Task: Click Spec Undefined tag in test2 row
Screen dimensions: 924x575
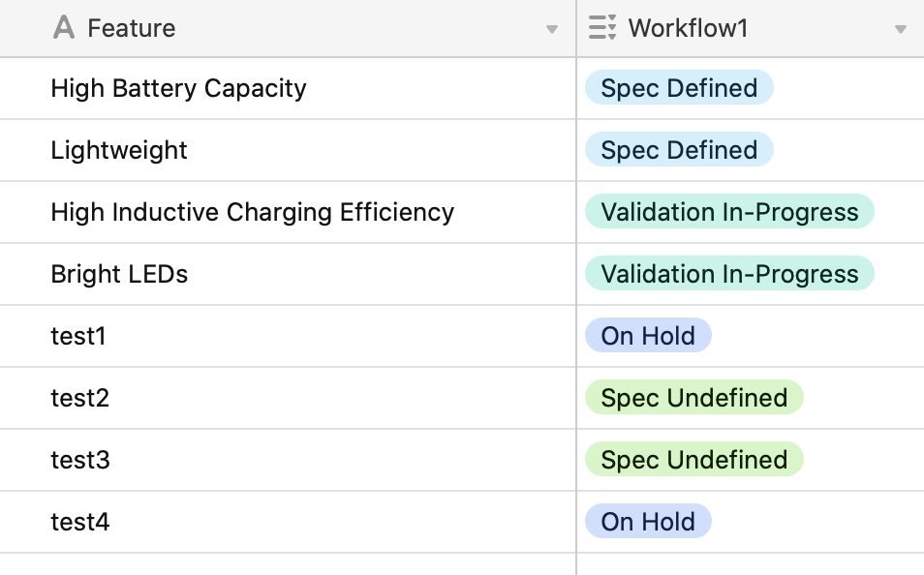Action: (x=693, y=398)
